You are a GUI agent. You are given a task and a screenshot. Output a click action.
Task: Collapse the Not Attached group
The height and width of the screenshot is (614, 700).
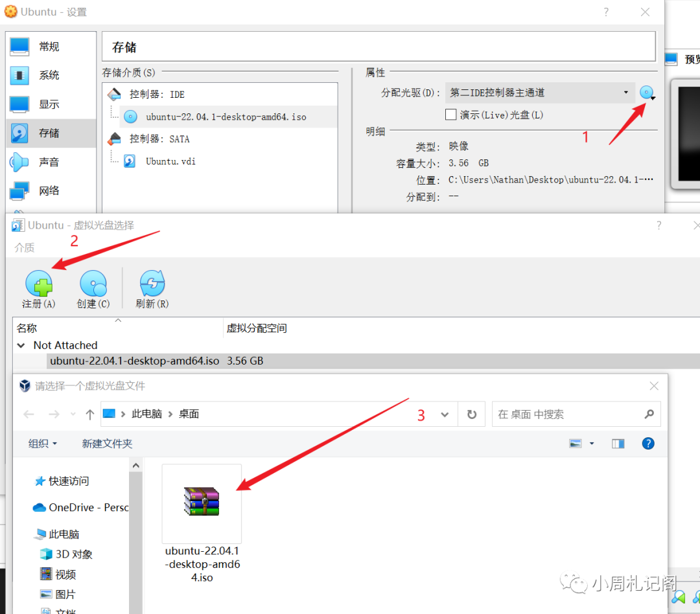tap(21, 345)
